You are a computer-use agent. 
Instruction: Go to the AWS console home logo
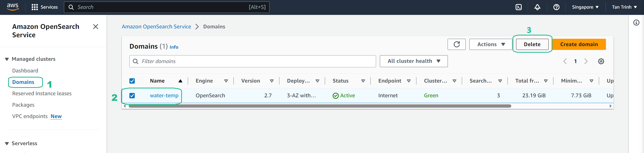coord(13,7)
